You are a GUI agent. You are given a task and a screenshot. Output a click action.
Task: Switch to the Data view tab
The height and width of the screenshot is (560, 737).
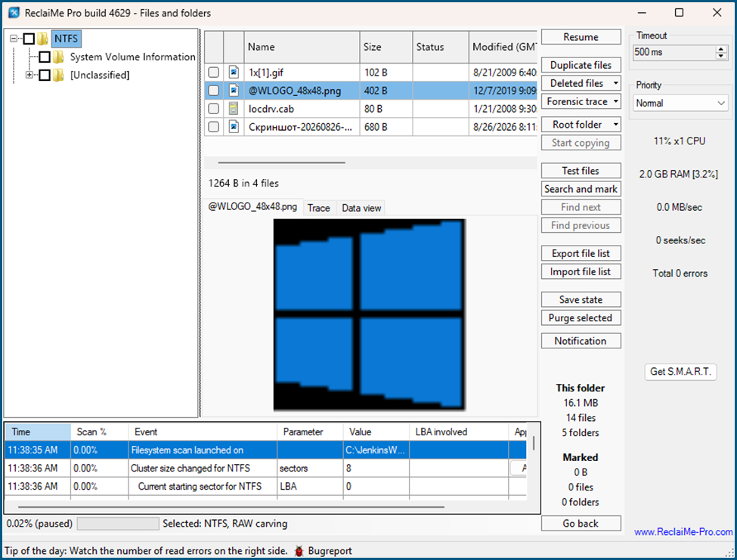click(361, 208)
